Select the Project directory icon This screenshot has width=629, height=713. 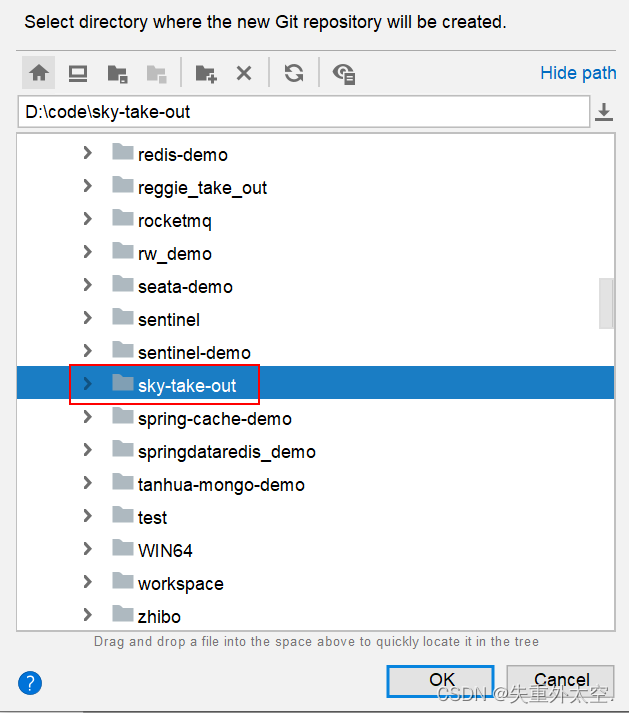(x=117, y=74)
